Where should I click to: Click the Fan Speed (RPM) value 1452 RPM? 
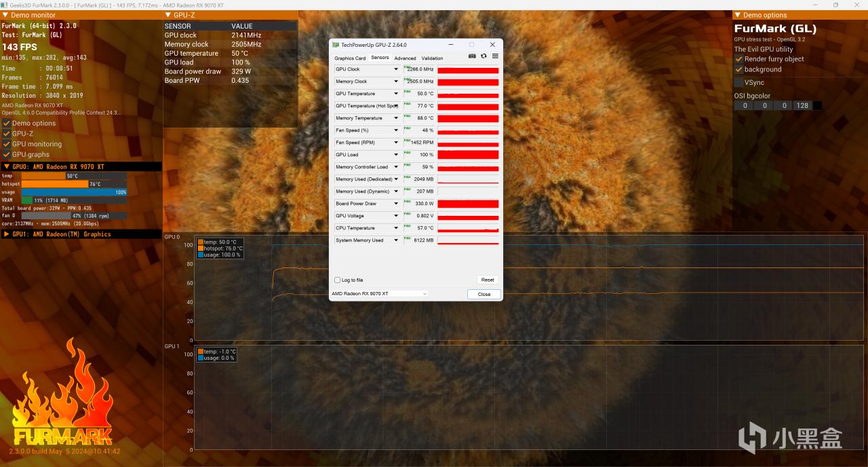tap(422, 143)
